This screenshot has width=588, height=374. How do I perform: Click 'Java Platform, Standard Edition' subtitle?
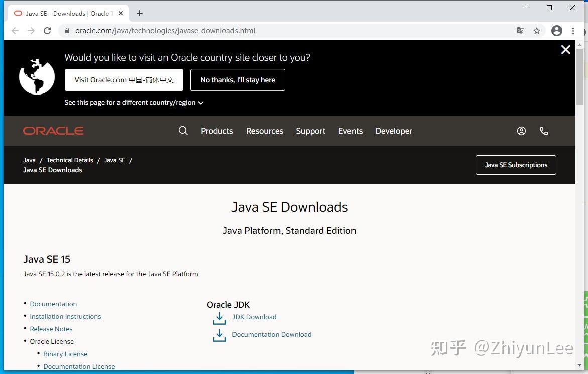click(290, 231)
